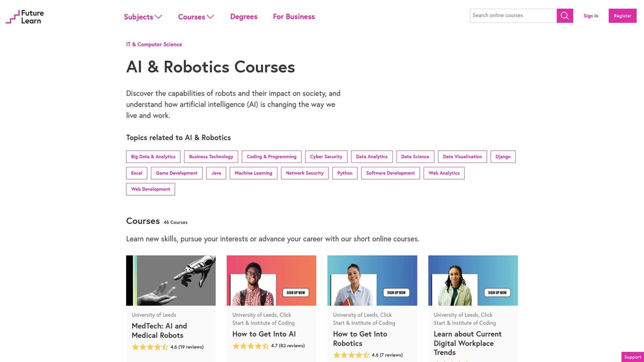Click the 4.6 (7 reviews) star rating
Viewport: 644px width, 362px height.
(368, 355)
